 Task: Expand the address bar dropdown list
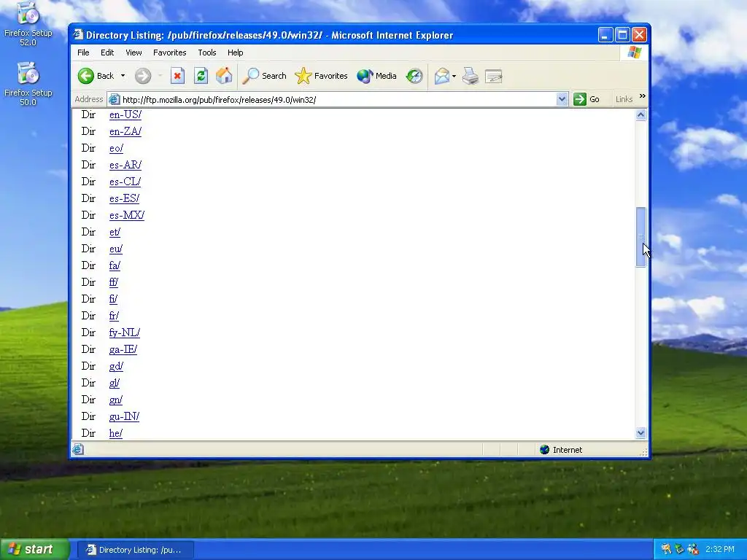coord(562,99)
